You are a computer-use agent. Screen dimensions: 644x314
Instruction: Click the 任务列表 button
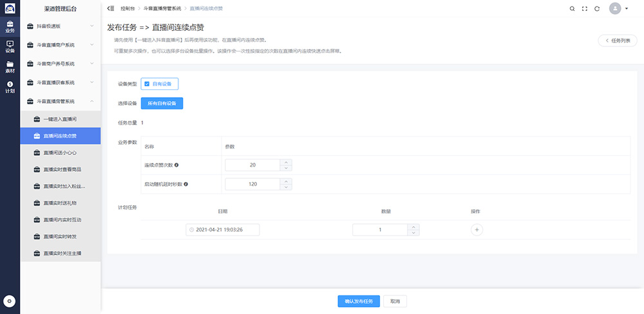tap(618, 41)
